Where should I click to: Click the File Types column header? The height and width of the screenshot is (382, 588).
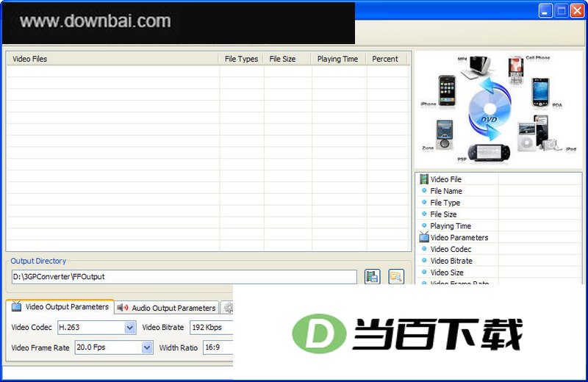pos(241,59)
